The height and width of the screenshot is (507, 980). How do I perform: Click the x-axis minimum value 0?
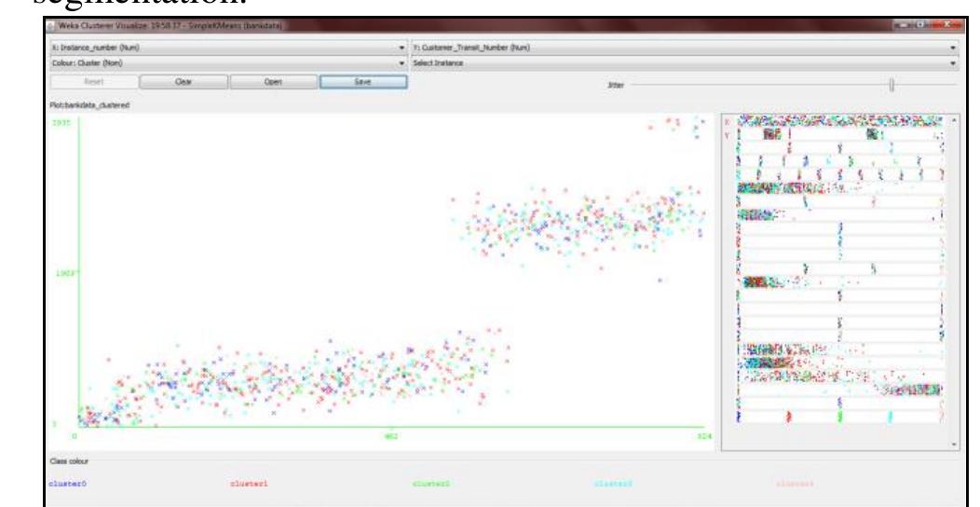pos(75,436)
